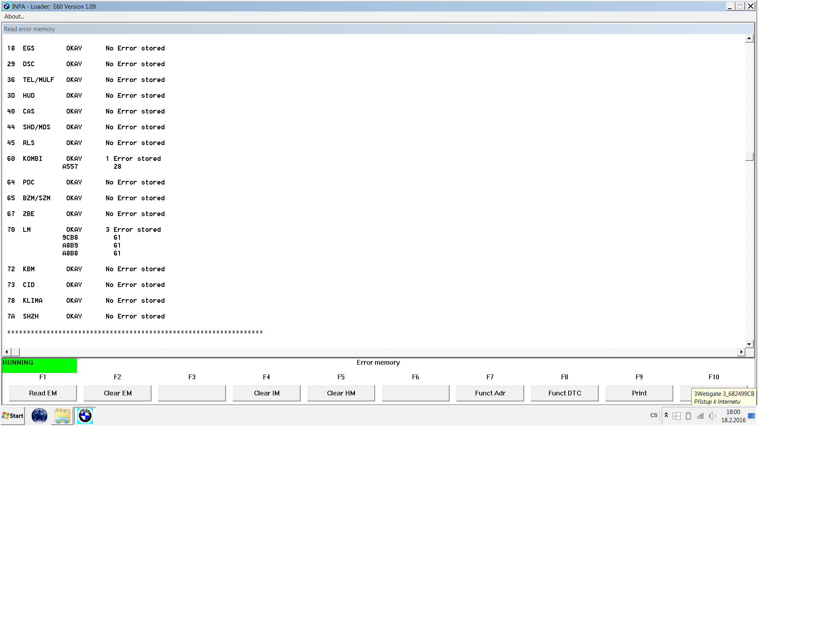Click the 'EGS' module row
Viewport: 840px width, 630px height.
(x=86, y=48)
